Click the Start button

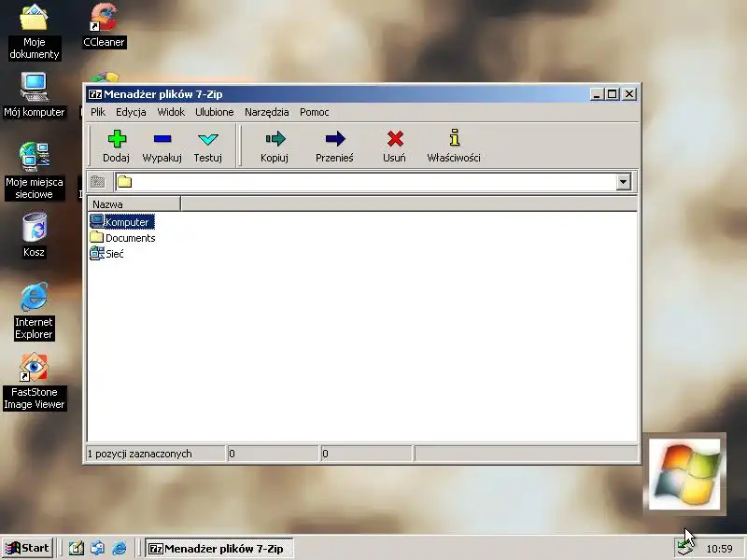[x=28, y=548]
